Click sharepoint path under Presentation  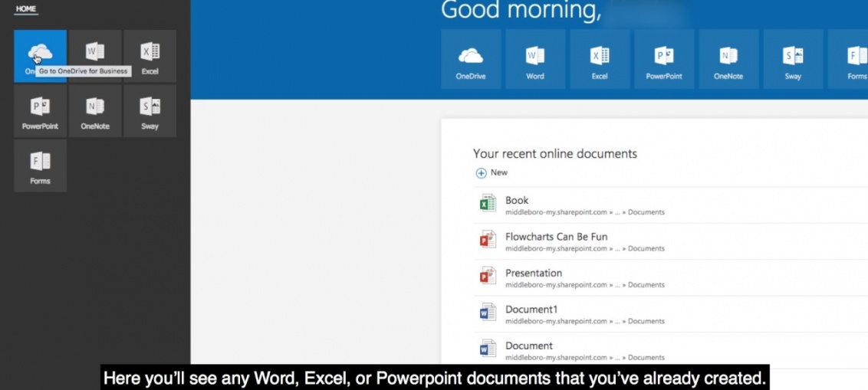(584, 285)
